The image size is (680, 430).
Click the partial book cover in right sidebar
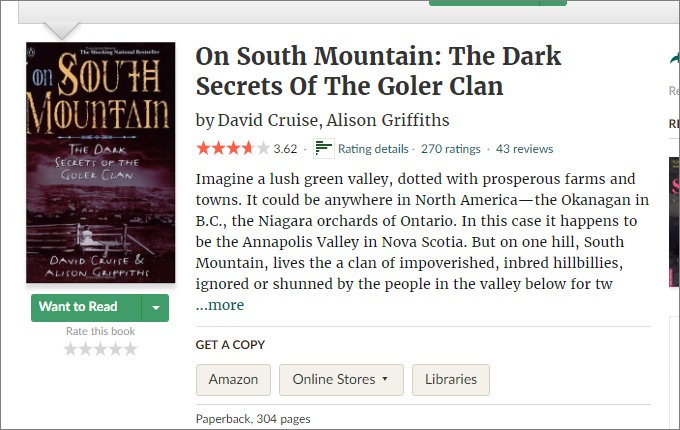pos(674,222)
